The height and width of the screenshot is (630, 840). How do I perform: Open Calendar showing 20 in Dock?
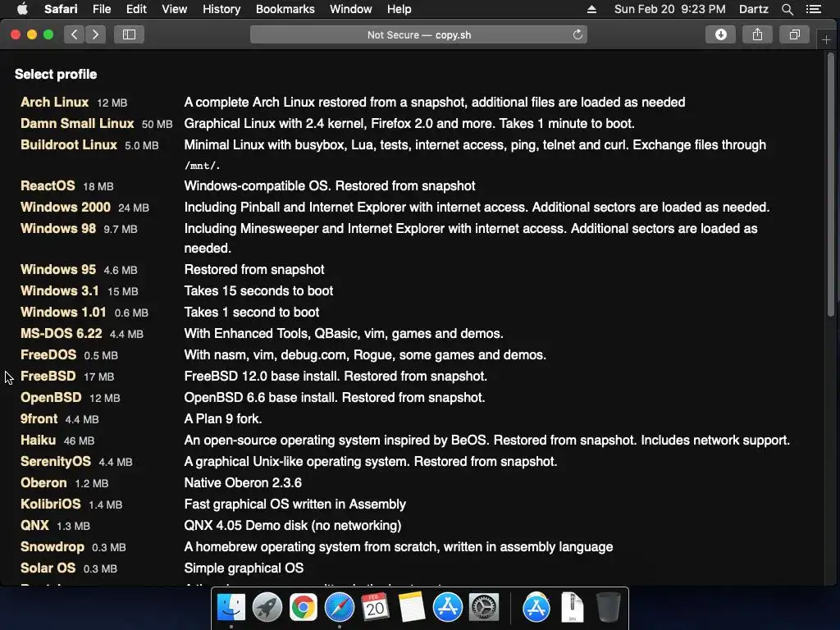coord(375,608)
